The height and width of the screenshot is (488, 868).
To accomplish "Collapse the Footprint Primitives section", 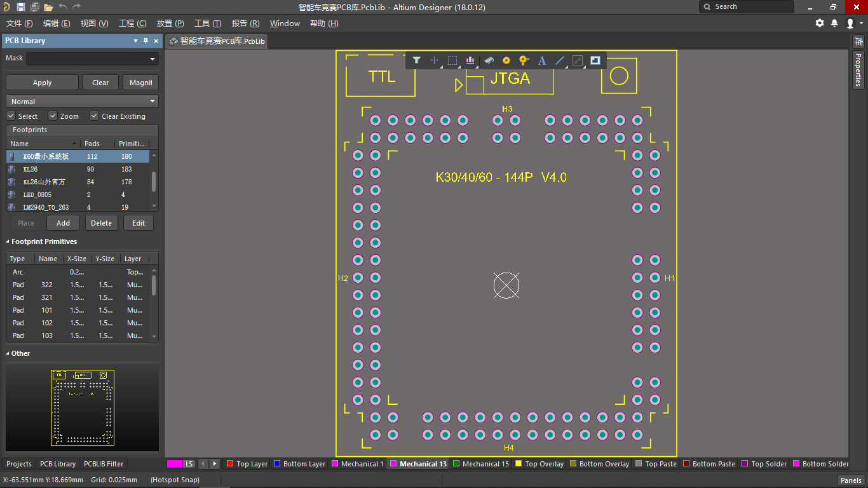I will coord(8,241).
